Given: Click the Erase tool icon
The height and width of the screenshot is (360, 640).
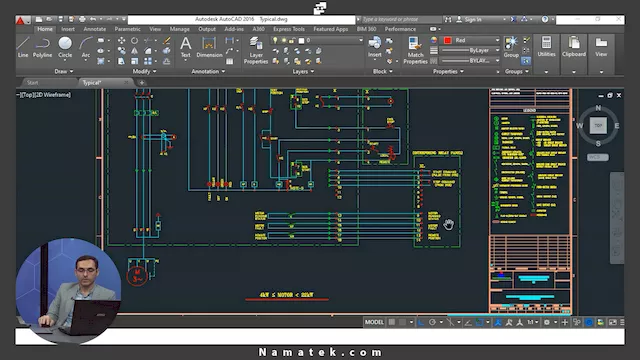Looking at the screenshot, I should click(167, 40).
